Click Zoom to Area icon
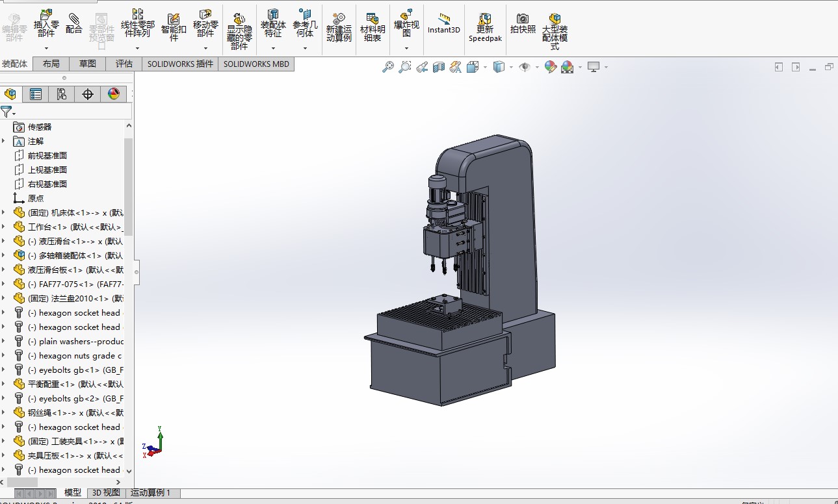 (405, 67)
